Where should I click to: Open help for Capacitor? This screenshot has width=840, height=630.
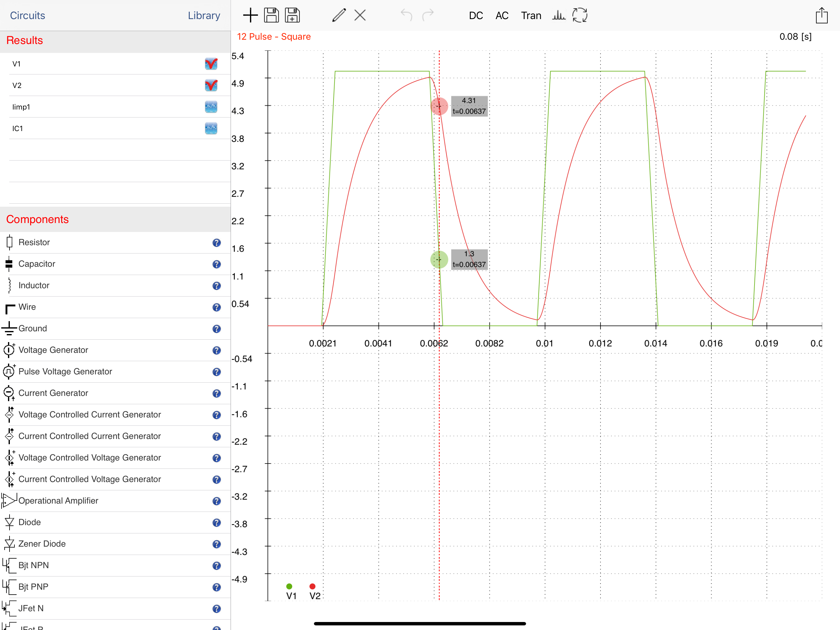[216, 265]
